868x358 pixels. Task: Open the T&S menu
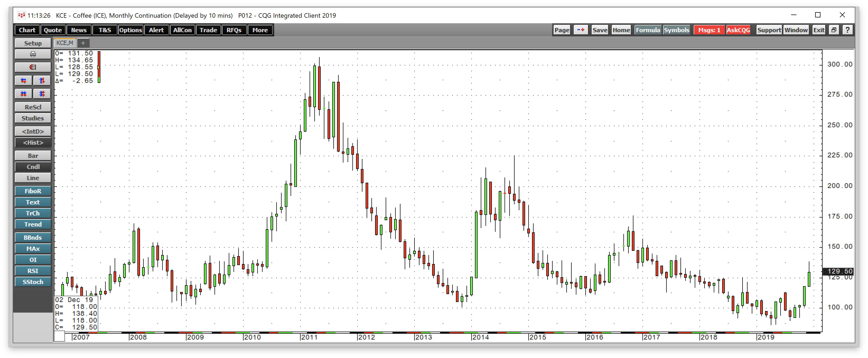[105, 30]
